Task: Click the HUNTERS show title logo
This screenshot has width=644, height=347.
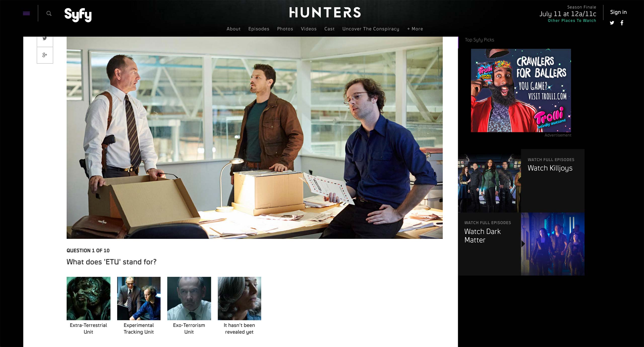Action: (x=325, y=12)
